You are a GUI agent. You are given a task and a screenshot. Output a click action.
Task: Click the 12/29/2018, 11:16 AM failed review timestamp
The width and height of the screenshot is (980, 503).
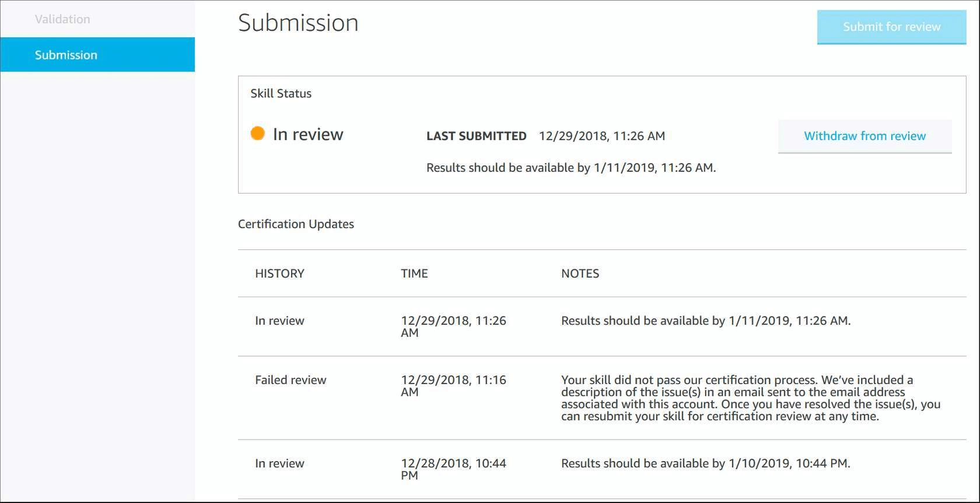tap(453, 385)
